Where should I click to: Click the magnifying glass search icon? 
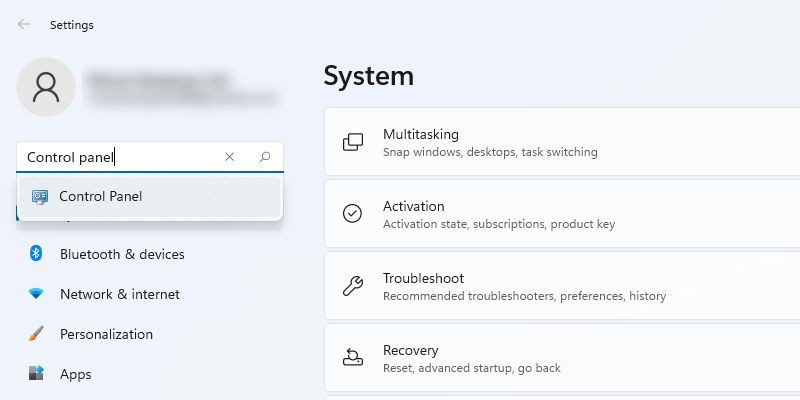(265, 157)
